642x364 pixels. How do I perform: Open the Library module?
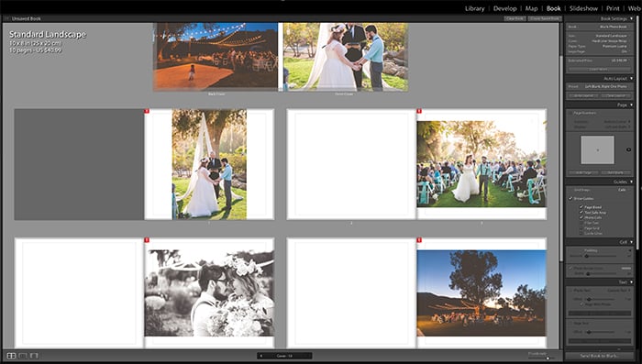[x=474, y=8]
